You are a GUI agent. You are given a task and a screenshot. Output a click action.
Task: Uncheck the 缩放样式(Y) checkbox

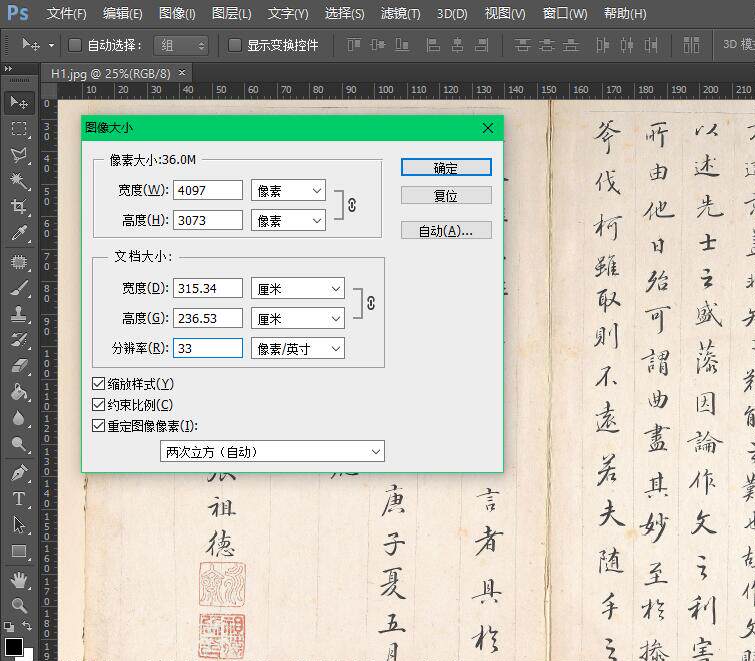[98, 384]
